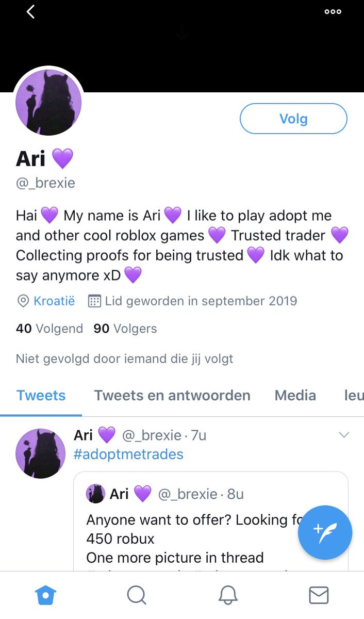Open the quoted tweet about 450 robux
The image size is (364, 619).
pyautogui.click(x=211, y=521)
